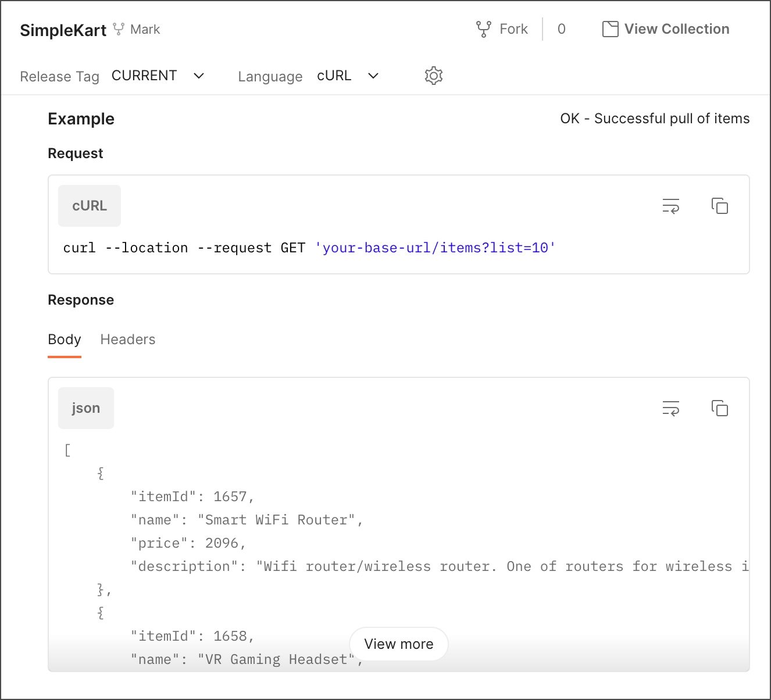Toggle line wrap in cURL request block
This screenshot has width=771, height=700.
coord(671,206)
